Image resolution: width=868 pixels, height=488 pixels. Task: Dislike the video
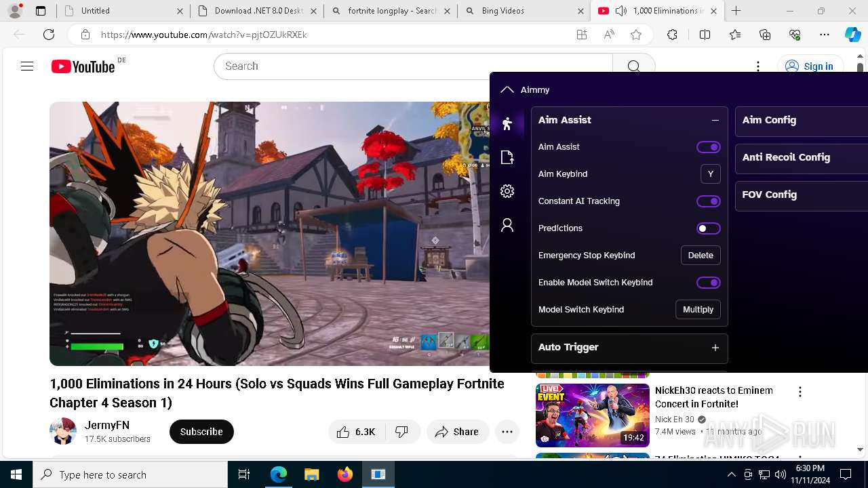(x=402, y=432)
